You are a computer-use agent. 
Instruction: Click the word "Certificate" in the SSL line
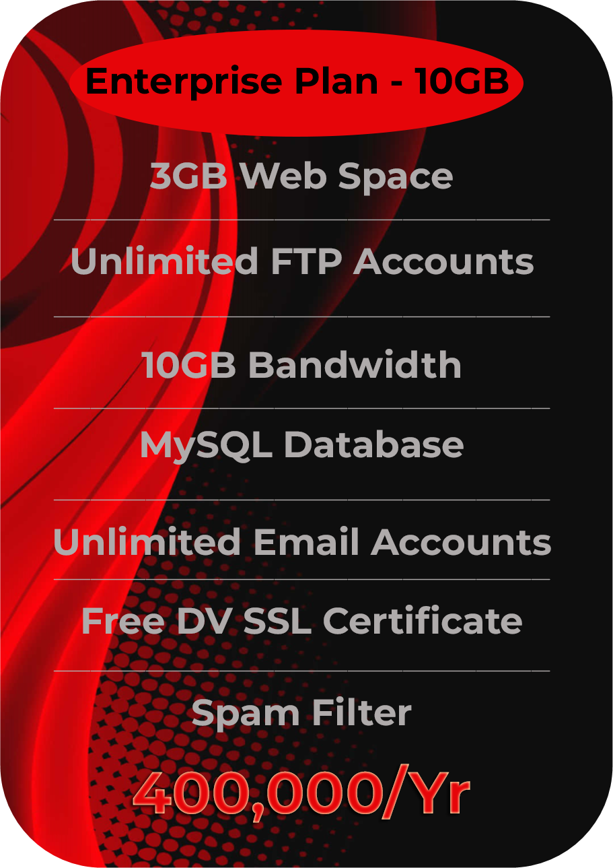pos(423,621)
